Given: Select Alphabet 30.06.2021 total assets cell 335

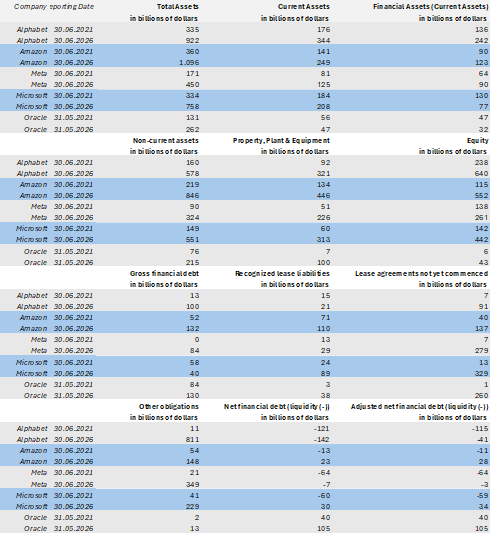Looking at the screenshot, I should (x=192, y=30).
